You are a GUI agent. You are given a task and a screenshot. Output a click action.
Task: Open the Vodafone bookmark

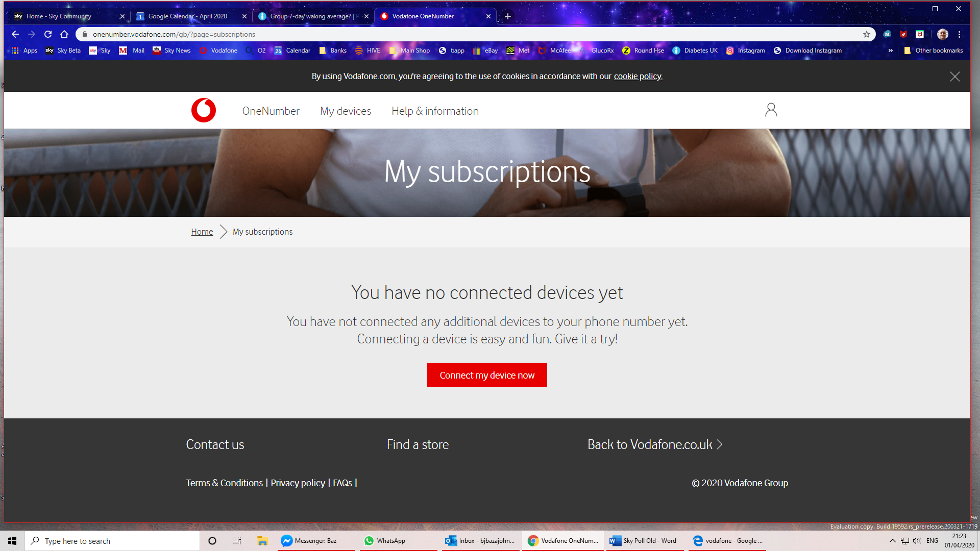(218, 51)
